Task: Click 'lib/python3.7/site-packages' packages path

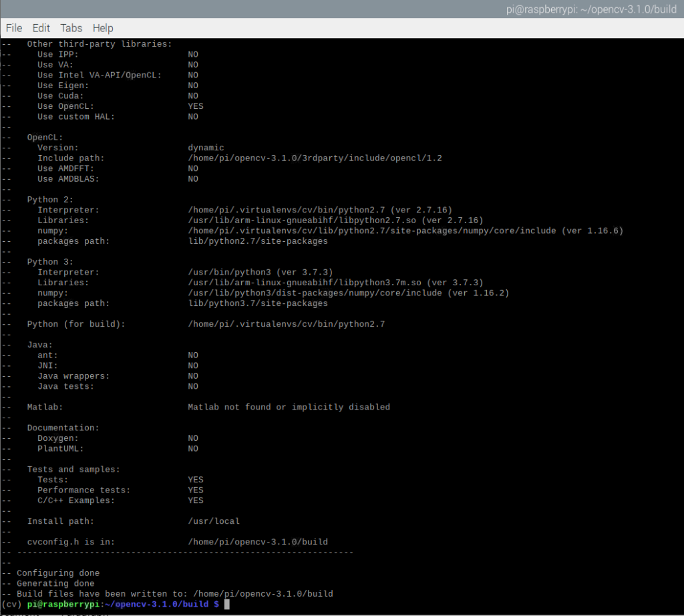Action: click(x=258, y=303)
